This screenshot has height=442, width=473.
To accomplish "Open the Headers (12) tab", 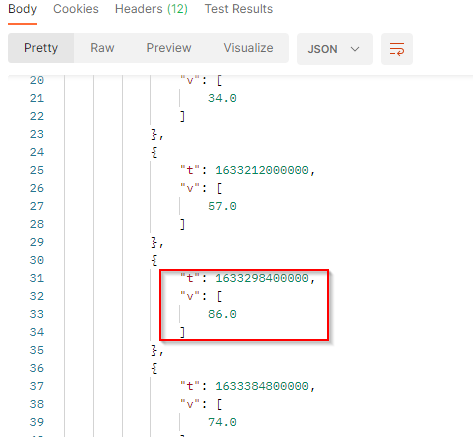I will coord(151,9).
